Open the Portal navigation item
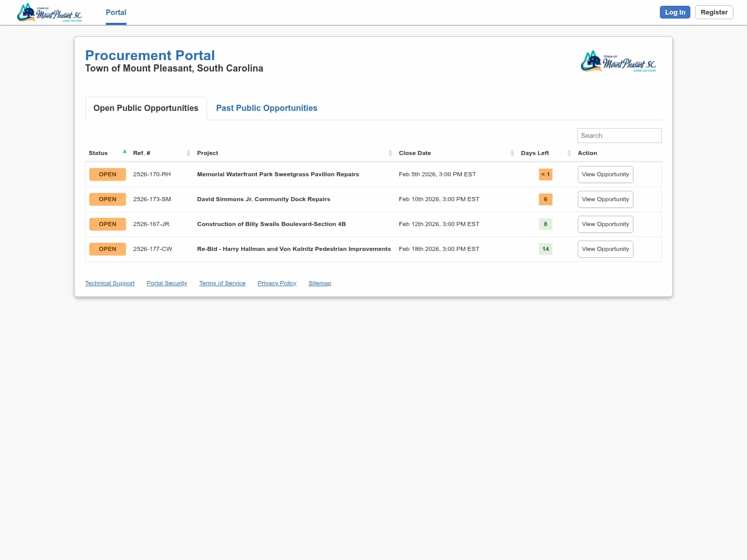747x560 pixels. [116, 12]
